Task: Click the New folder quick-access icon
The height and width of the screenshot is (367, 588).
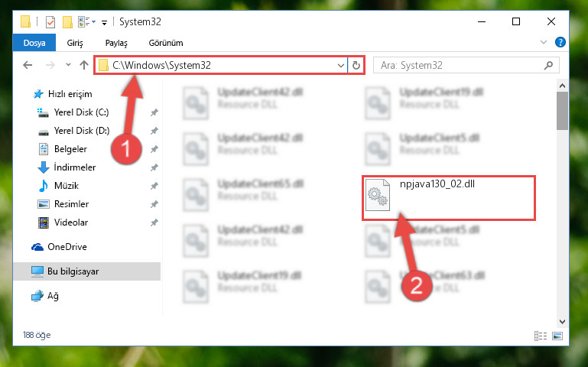Action: coord(67,22)
